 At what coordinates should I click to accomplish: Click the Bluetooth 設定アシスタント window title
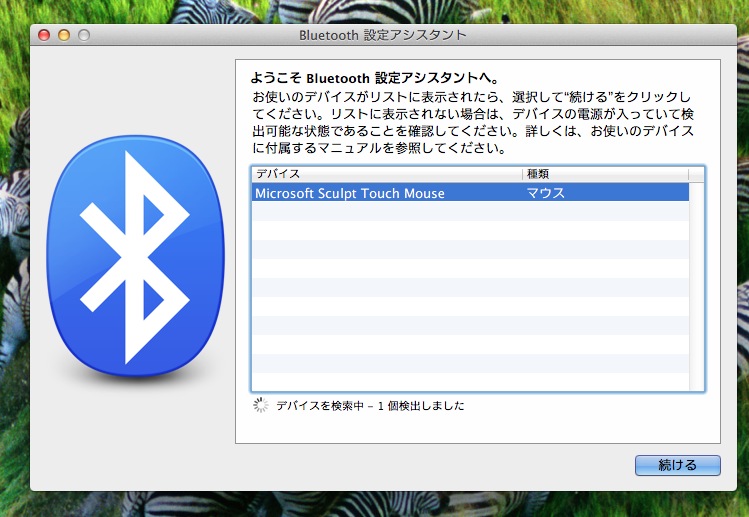[x=383, y=35]
